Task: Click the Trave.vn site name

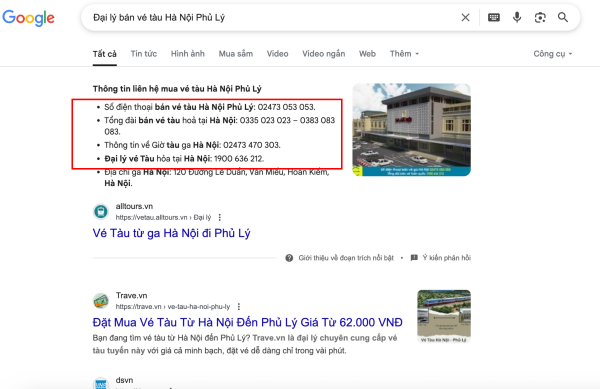Action: pos(132,296)
